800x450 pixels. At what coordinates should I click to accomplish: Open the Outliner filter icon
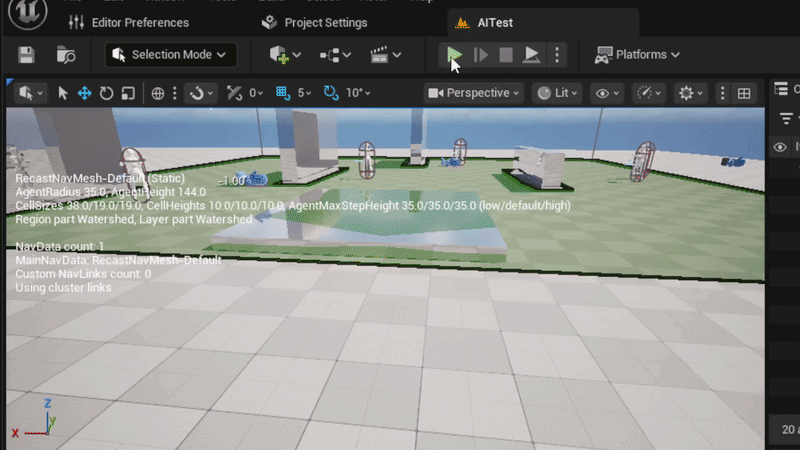[x=786, y=118]
